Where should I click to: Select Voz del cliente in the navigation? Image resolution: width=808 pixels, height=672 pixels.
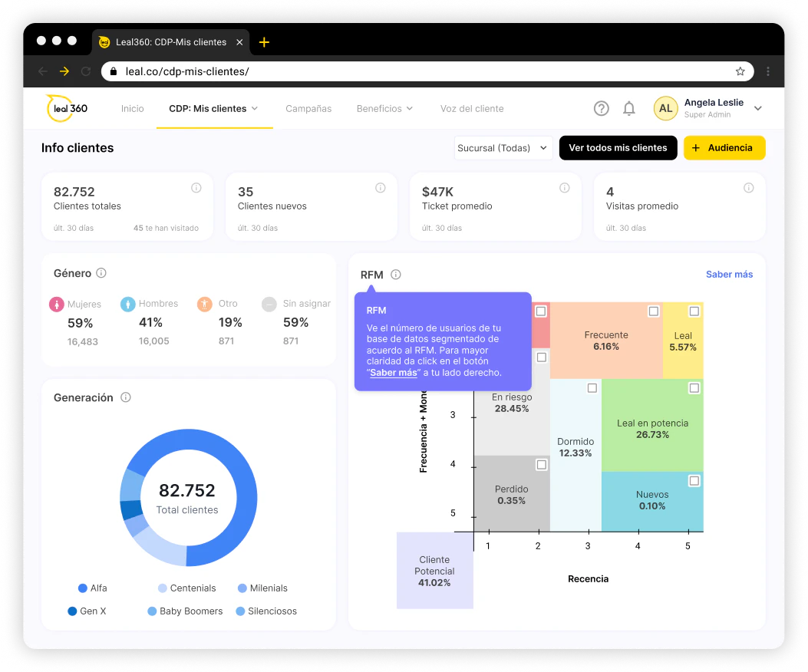point(472,108)
